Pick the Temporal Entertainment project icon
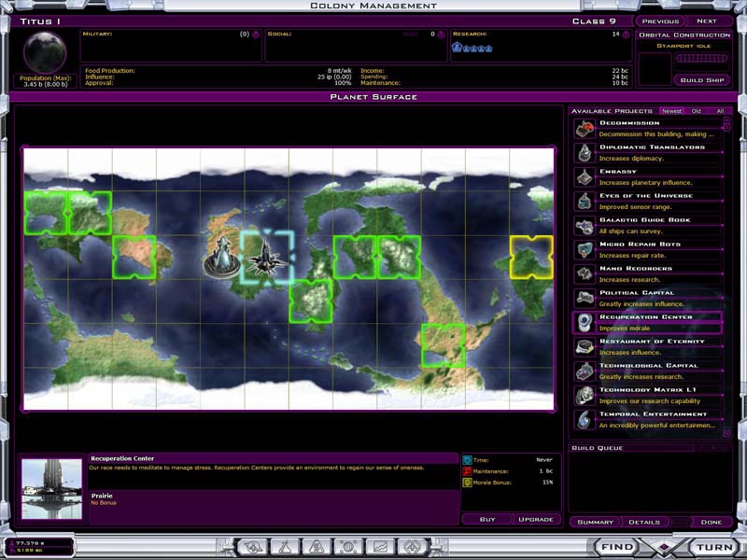 585,420
